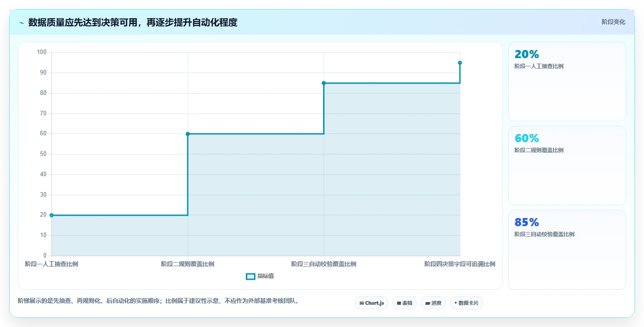This screenshot has height=327, width=644.
Task: Click x-axis label 阶段二规则覆盖比例
Action: coord(188,264)
